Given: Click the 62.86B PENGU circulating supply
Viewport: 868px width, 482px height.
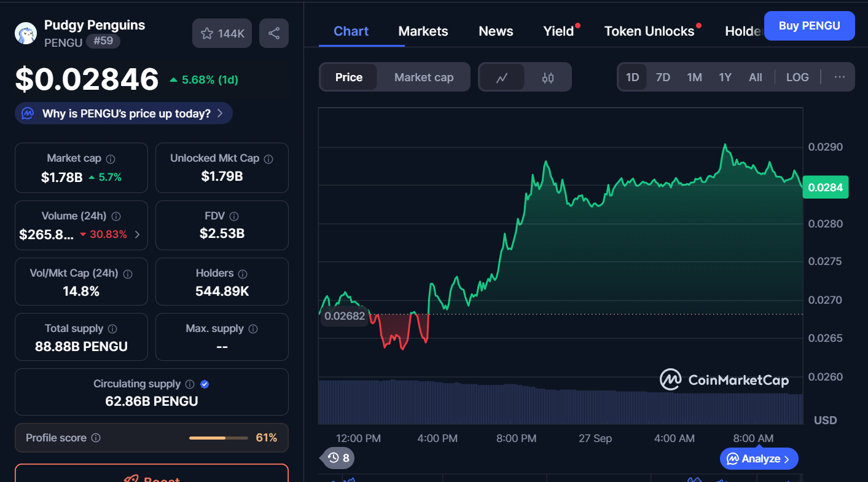Looking at the screenshot, I should click(x=152, y=401).
